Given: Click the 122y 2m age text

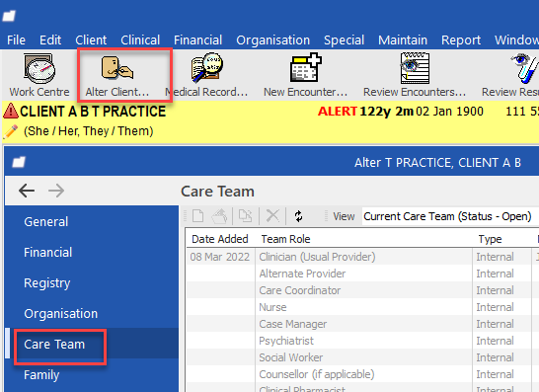Looking at the screenshot, I should coord(386,112).
